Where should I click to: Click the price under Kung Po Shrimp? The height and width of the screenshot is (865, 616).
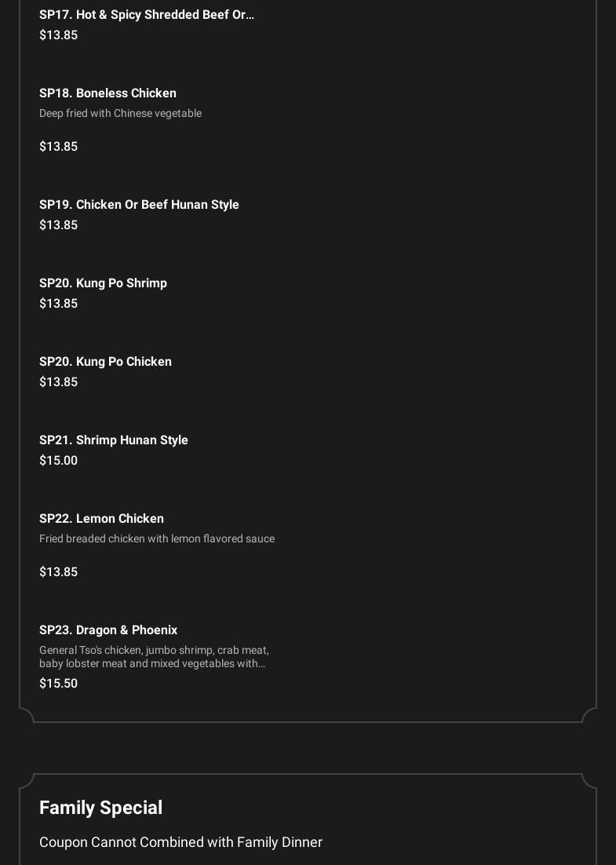(59, 304)
